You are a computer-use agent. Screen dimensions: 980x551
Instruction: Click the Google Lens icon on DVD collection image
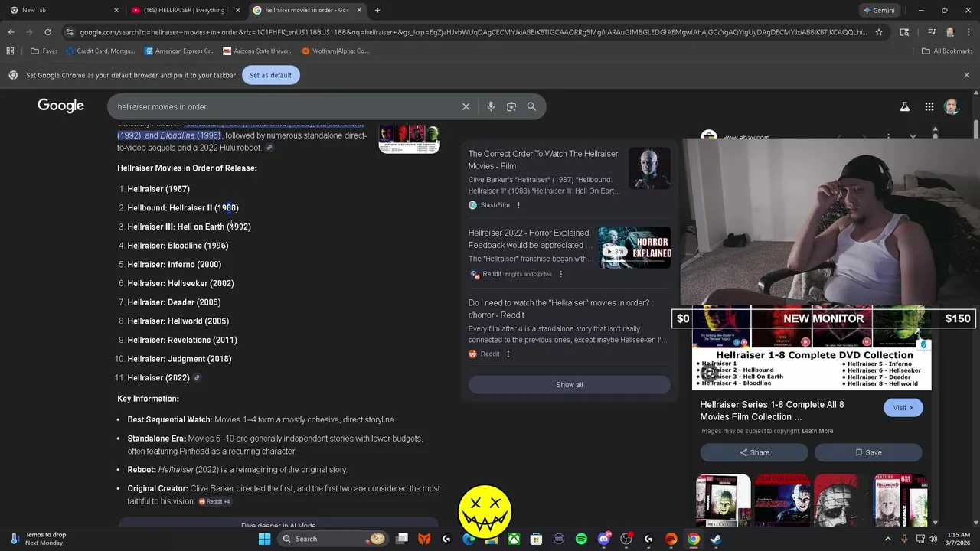[x=710, y=373]
